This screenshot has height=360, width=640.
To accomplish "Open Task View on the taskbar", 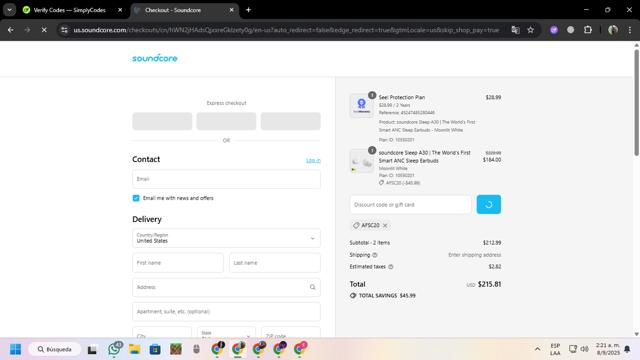I will [x=92, y=349].
